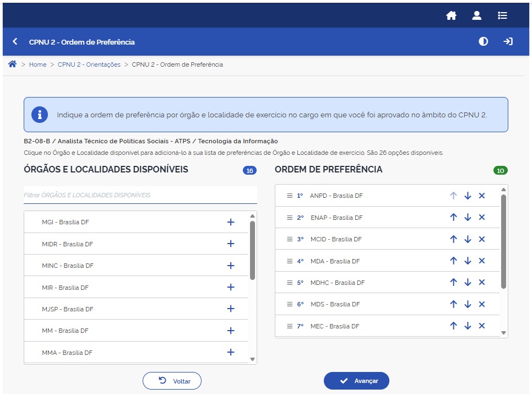
Task: Click preference list scrollbar thumb
Action: click(503, 241)
